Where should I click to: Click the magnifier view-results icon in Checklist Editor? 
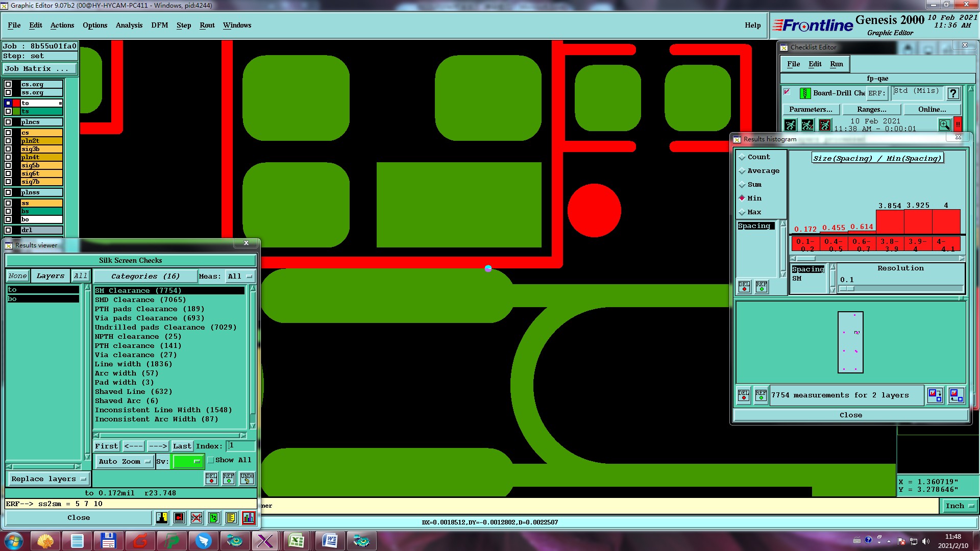(944, 124)
